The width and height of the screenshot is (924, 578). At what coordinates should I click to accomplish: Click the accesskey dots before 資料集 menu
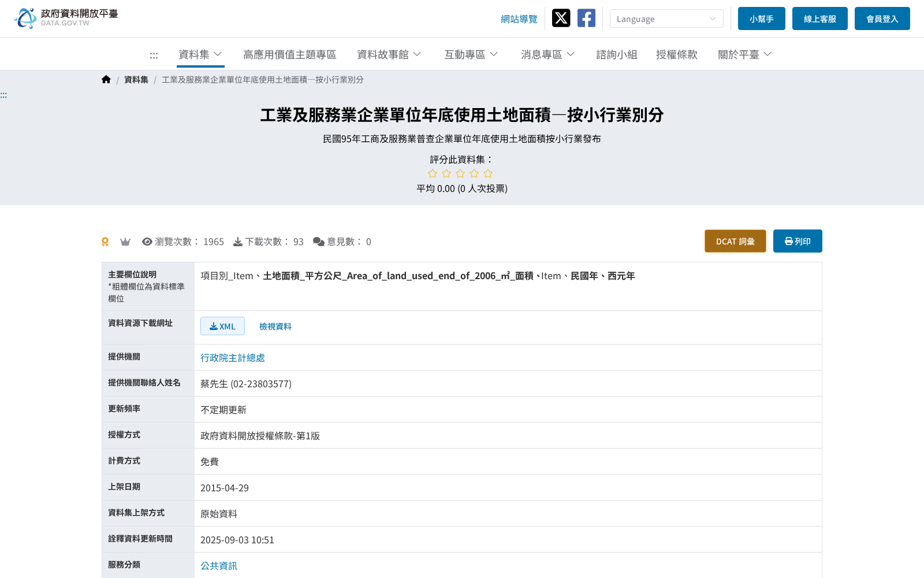pyautogui.click(x=154, y=55)
